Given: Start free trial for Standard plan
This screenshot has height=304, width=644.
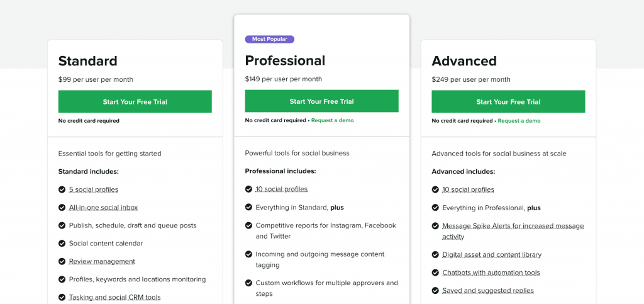Looking at the screenshot, I should (135, 101).
